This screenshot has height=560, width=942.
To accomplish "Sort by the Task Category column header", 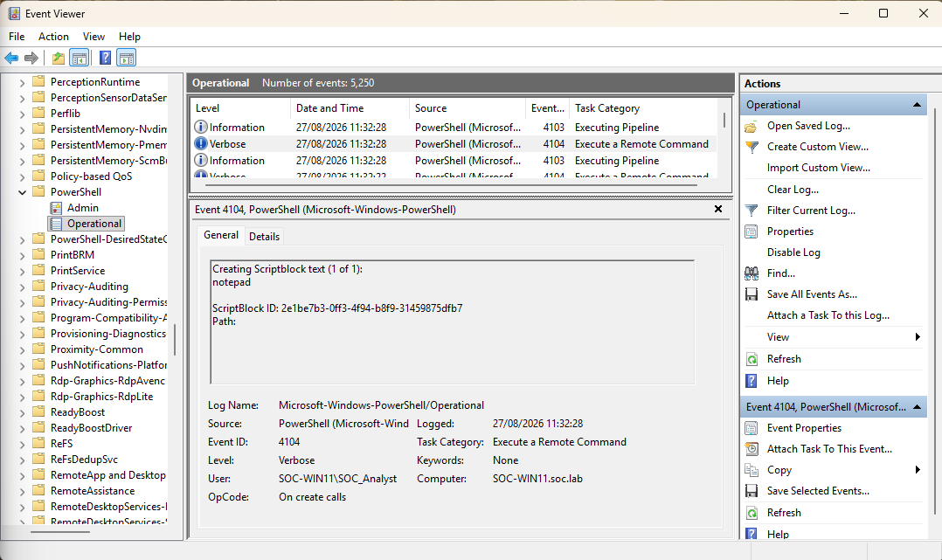I will 642,108.
